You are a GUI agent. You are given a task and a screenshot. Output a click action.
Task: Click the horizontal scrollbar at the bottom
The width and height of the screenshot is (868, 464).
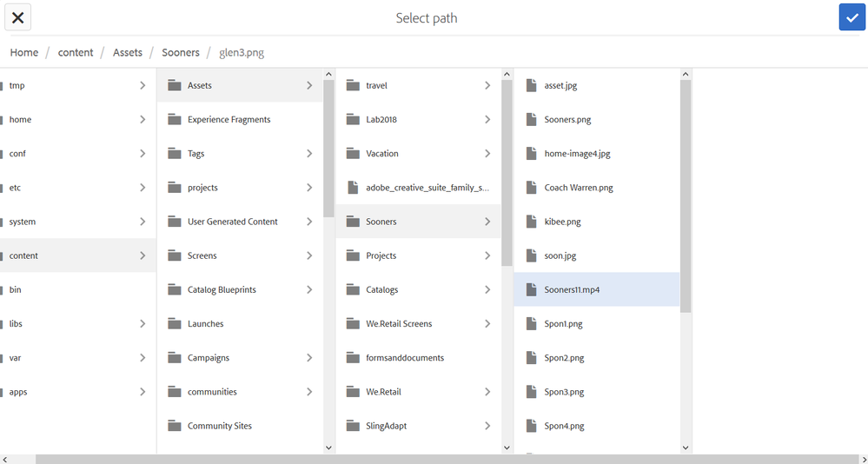pyautogui.click(x=348, y=459)
